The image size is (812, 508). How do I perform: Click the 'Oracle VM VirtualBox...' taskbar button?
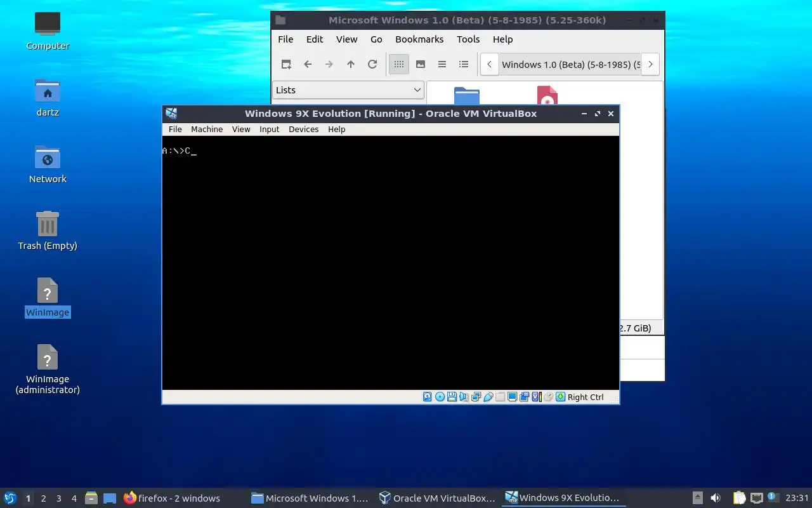[437, 498]
